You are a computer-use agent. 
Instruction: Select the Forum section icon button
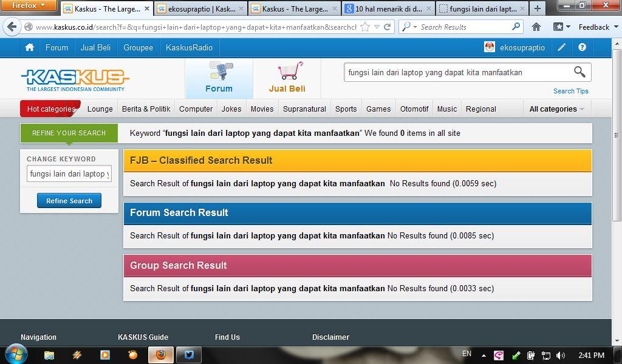[x=219, y=78]
